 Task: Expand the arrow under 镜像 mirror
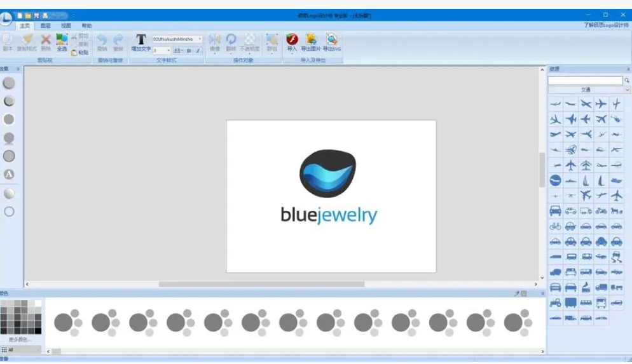click(214, 53)
